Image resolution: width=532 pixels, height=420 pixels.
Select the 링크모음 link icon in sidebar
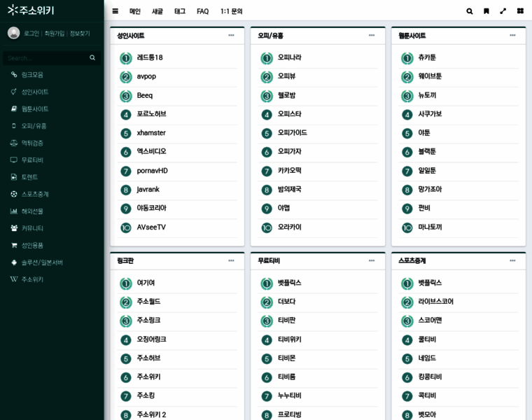click(x=14, y=75)
